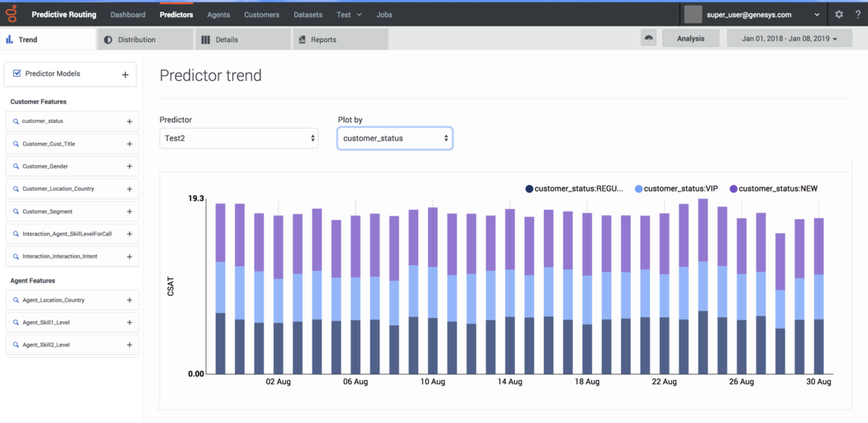The height and width of the screenshot is (423, 868).
Task: Click the Analysis button
Action: [691, 39]
